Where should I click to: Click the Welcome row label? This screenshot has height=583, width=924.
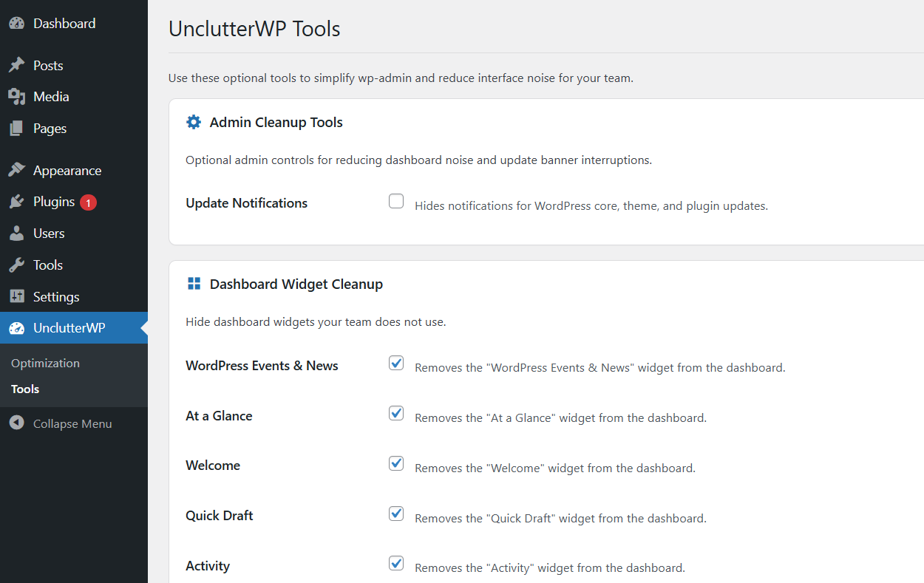point(213,466)
